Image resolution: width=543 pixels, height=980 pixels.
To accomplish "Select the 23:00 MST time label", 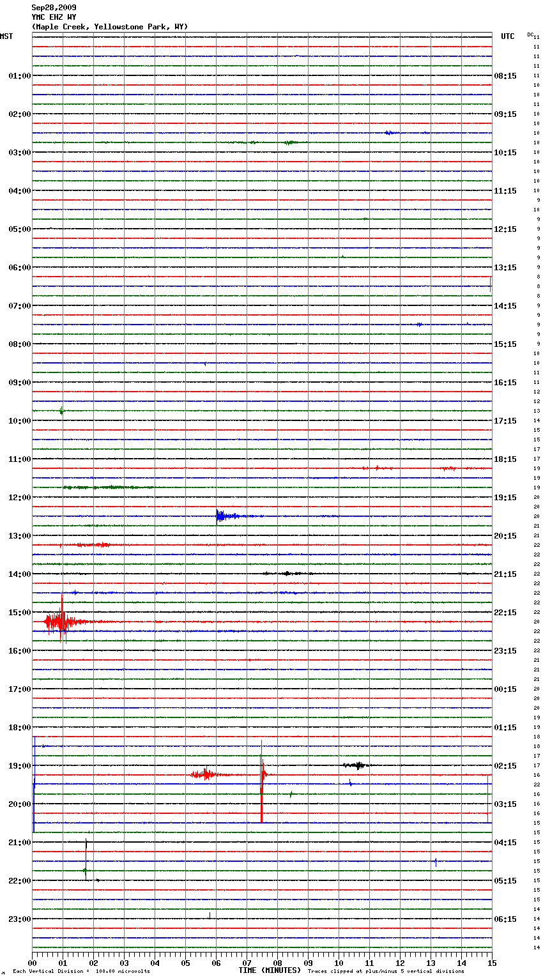I will coord(19,919).
